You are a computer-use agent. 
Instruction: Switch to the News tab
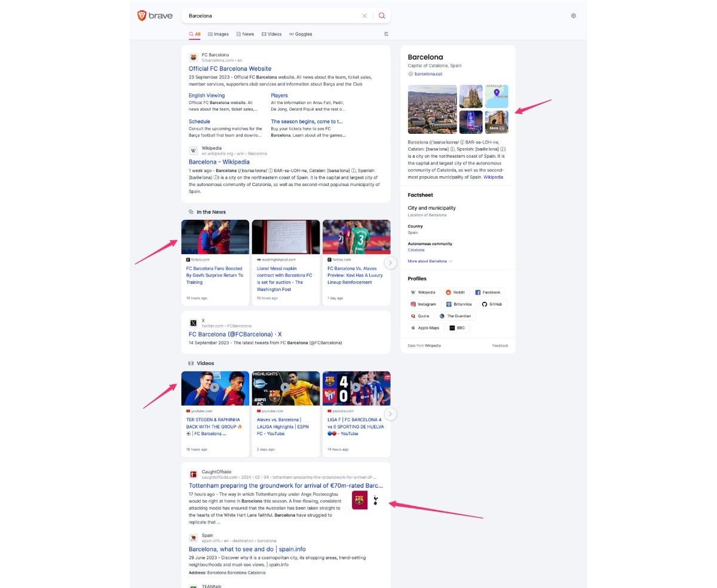(x=245, y=34)
